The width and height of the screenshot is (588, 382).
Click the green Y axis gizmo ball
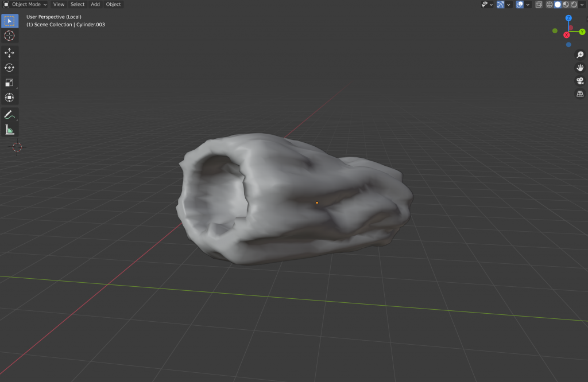(582, 32)
